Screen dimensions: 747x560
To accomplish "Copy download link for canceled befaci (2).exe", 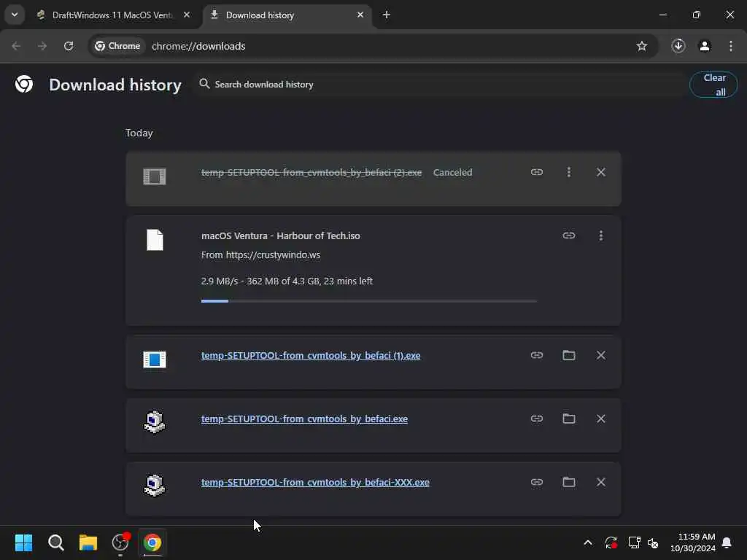I will [x=536, y=172].
